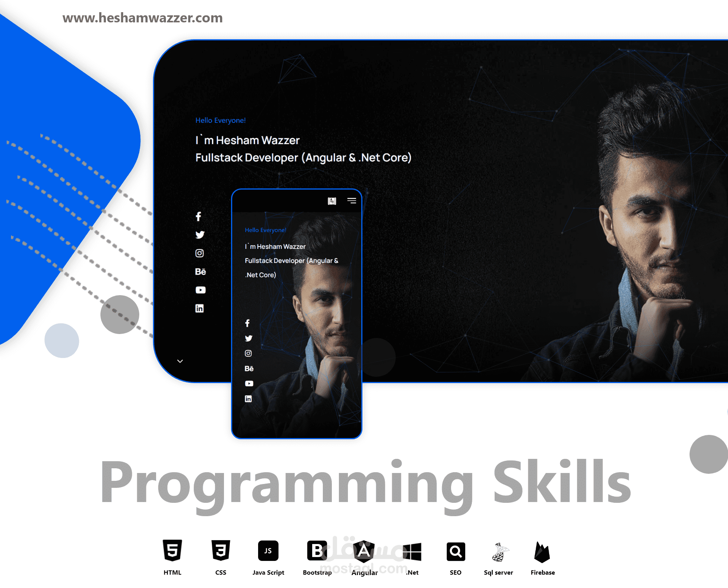Click the 'SEO' label
728x588 pixels.
click(x=456, y=573)
